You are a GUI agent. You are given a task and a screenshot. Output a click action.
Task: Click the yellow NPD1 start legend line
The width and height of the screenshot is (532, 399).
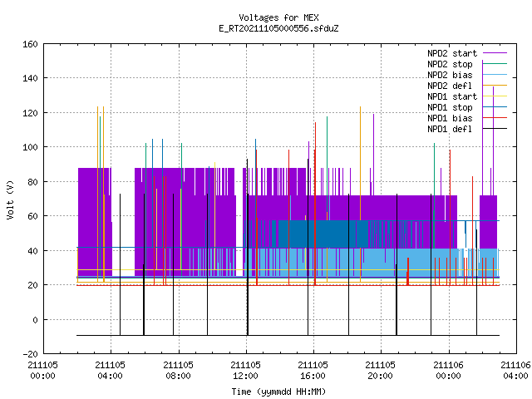(495, 96)
